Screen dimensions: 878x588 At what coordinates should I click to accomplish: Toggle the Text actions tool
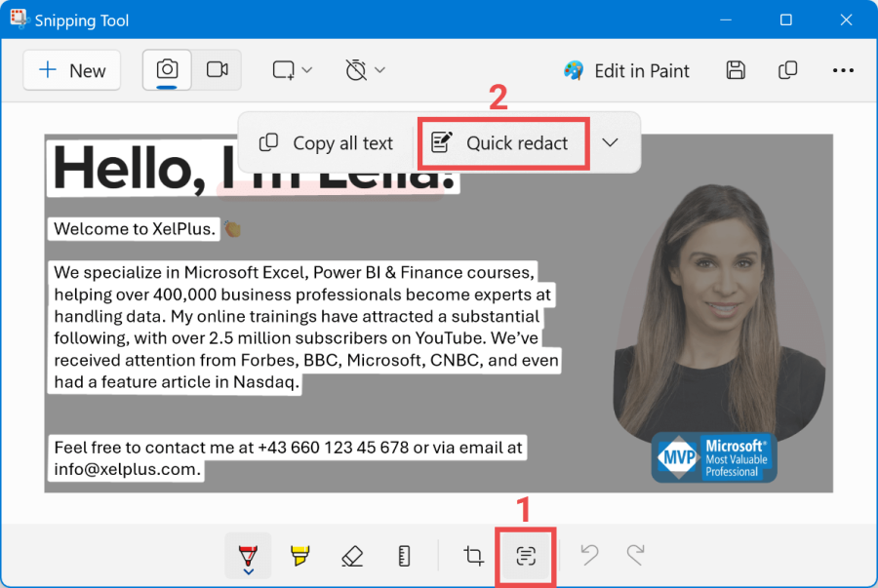(526, 556)
